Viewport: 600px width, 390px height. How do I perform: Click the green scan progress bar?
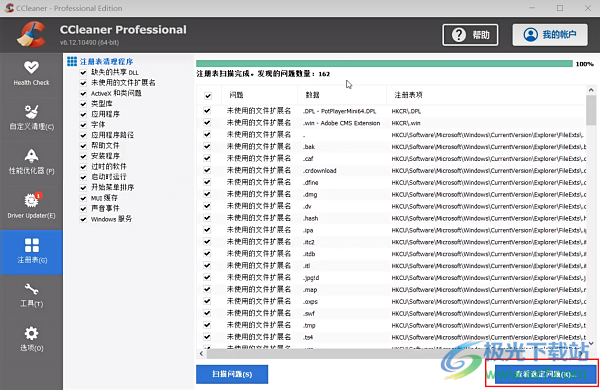384,64
